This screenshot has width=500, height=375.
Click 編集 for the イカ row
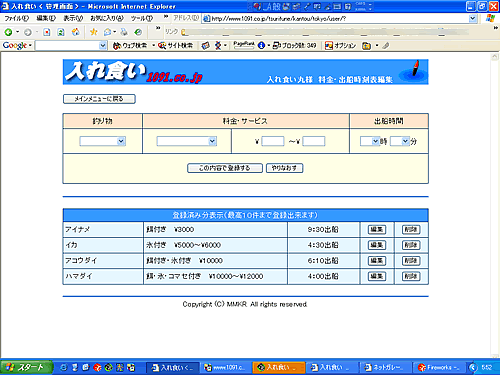click(x=377, y=245)
